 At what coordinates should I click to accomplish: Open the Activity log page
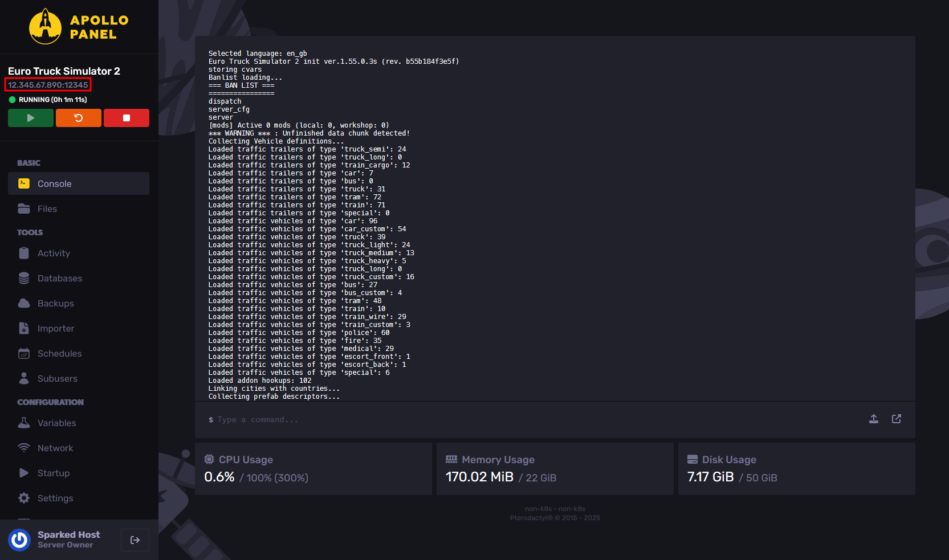pos(79,253)
